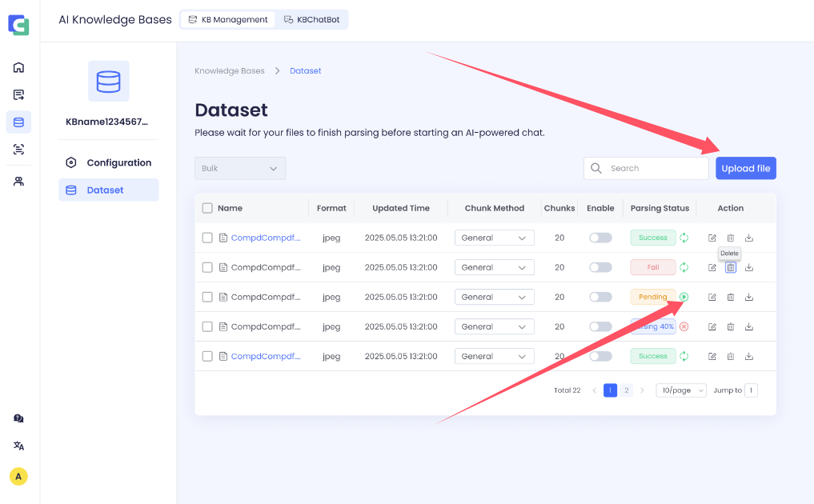Open the 10/page size dropdown
The height and width of the screenshot is (504, 814).
(681, 390)
